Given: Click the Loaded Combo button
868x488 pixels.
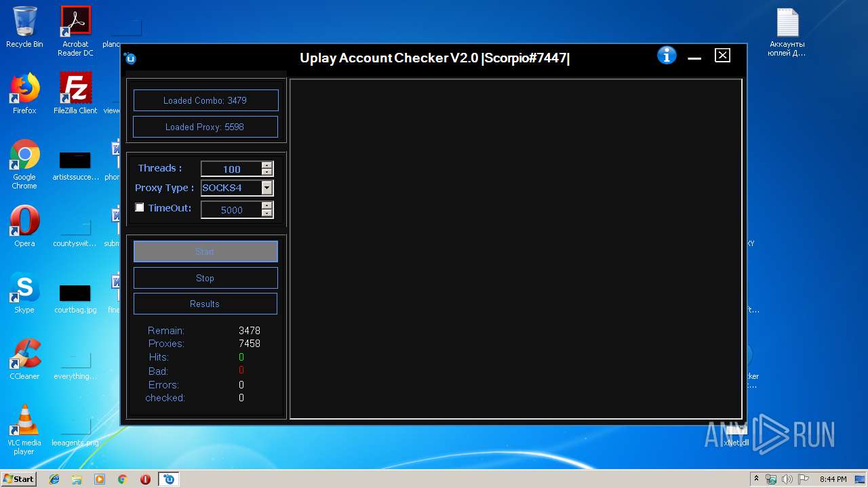Looking at the screenshot, I should pos(205,100).
